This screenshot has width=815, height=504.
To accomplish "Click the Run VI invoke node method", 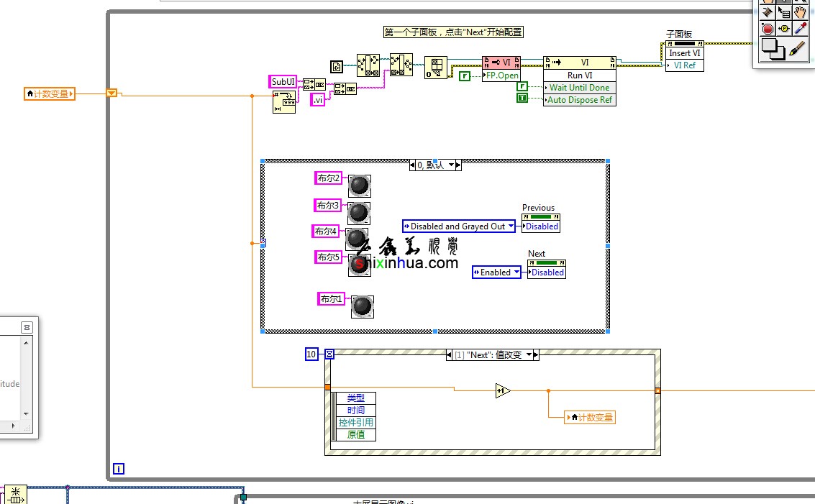I will coord(580,75).
